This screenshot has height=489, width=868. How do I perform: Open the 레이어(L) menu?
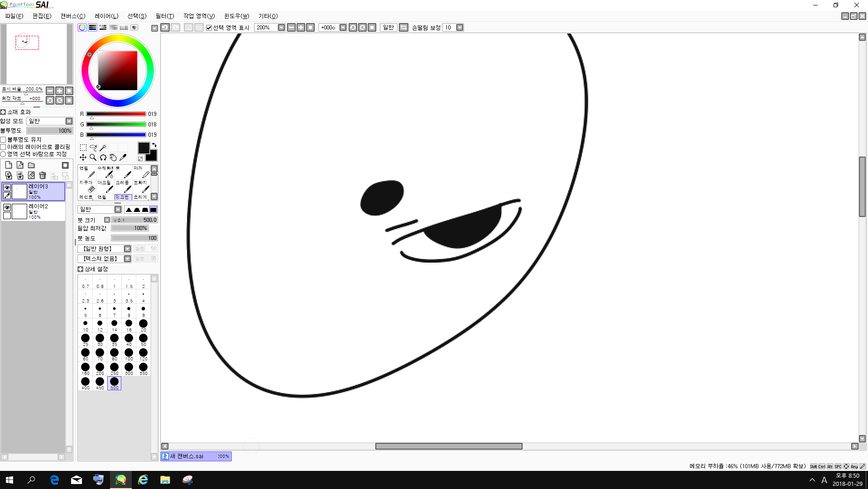(x=106, y=16)
